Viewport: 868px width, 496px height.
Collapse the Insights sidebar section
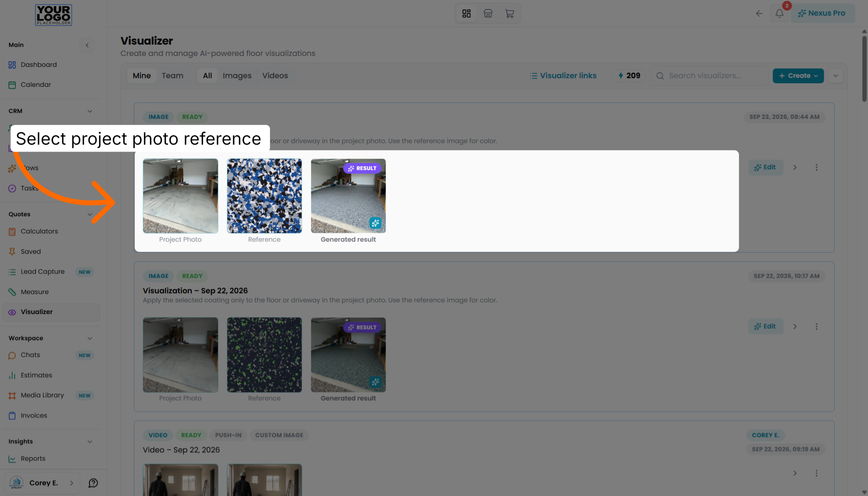point(90,441)
